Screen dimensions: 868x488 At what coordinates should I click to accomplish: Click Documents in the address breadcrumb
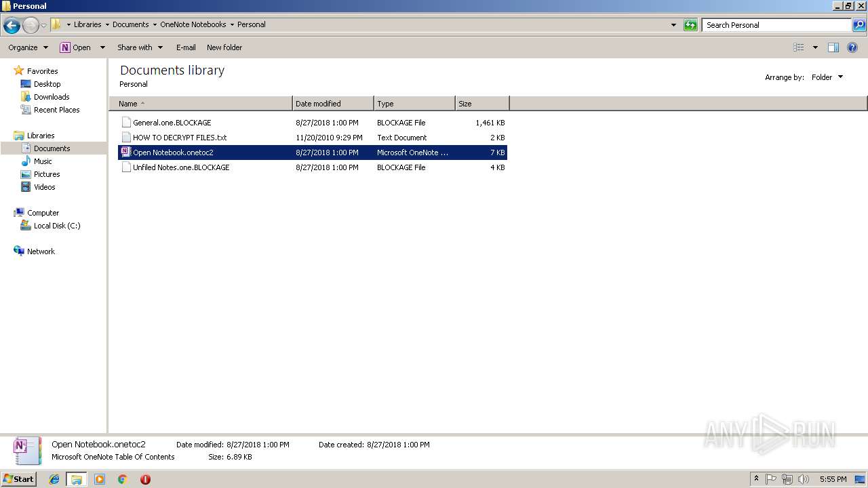(130, 24)
